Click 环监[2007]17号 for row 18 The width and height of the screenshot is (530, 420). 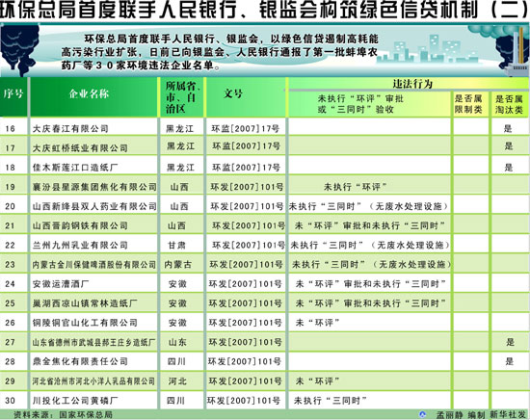click(246, 168)
